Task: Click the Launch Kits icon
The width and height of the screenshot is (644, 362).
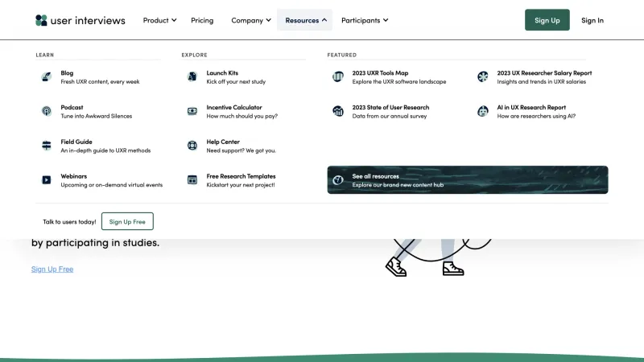Action: click(x=192, y=76)
